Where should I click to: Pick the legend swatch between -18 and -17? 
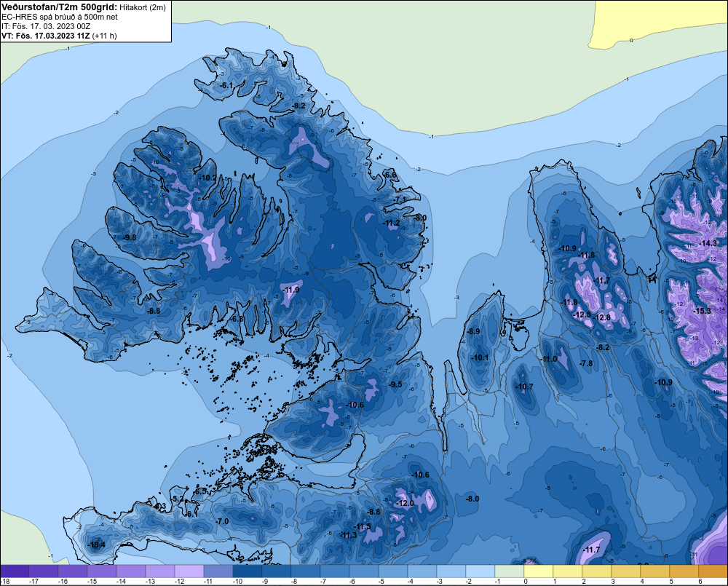(15, 571)
